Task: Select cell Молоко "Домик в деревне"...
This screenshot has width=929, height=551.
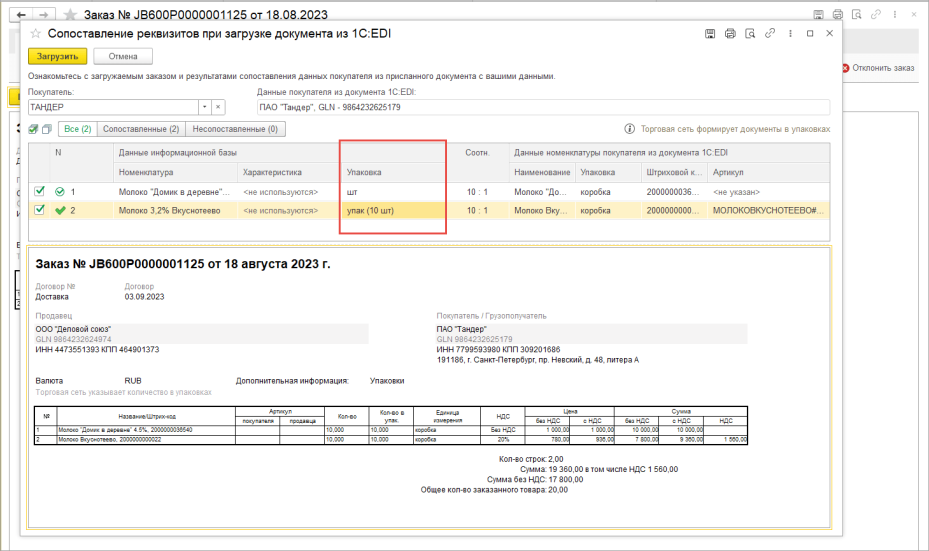Action: point(175,192)
